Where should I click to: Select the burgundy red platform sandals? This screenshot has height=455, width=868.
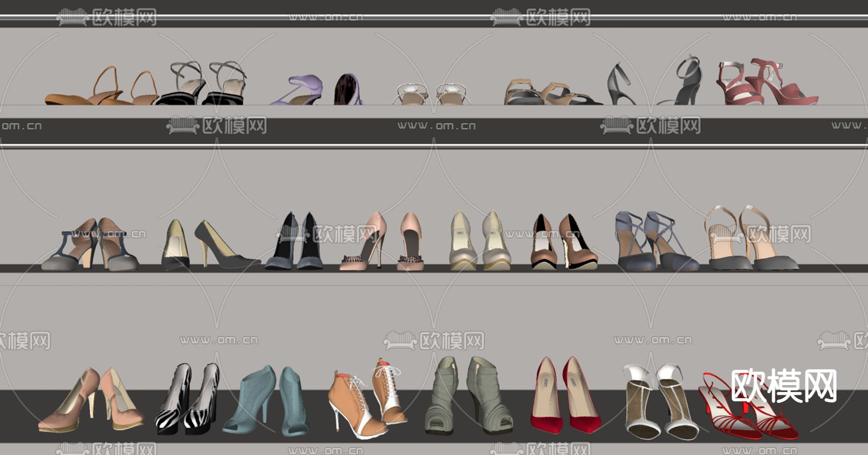coord(767,81)
